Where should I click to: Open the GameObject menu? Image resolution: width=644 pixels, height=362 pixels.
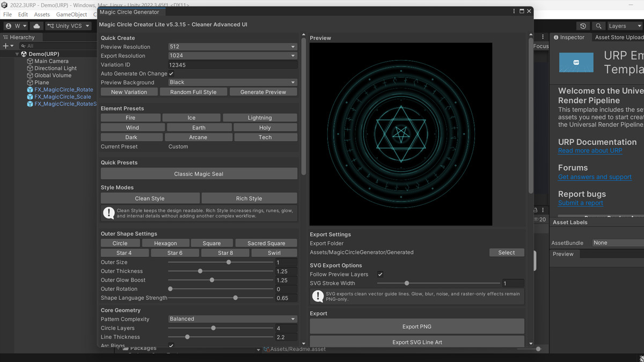71,14
